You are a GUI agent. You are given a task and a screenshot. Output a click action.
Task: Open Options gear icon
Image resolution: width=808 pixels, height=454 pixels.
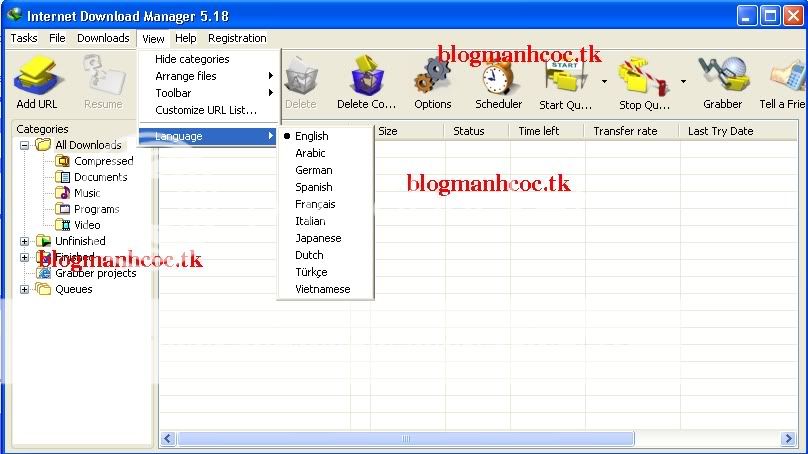tap(432, 76)
